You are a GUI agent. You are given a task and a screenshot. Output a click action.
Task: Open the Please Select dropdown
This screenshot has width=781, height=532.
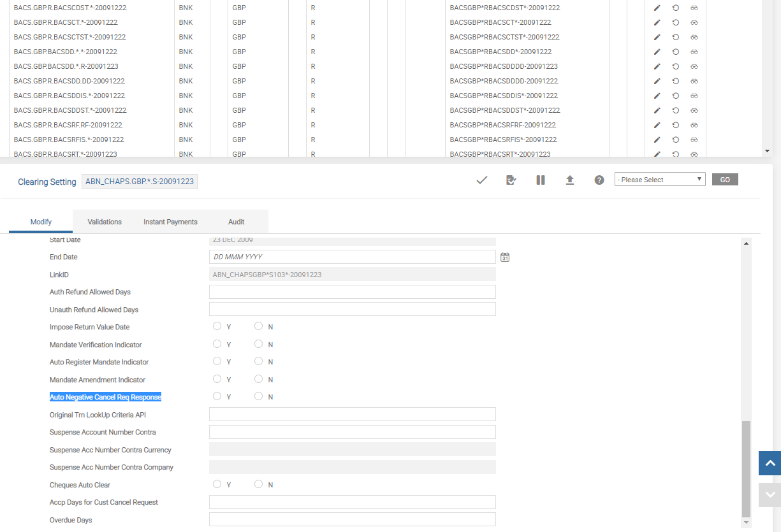pyautogui.click(x=659, y=180)
